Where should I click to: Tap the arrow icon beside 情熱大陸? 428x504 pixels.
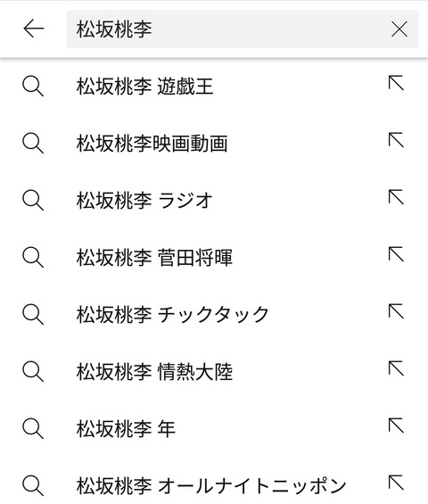tap(396, 368)
